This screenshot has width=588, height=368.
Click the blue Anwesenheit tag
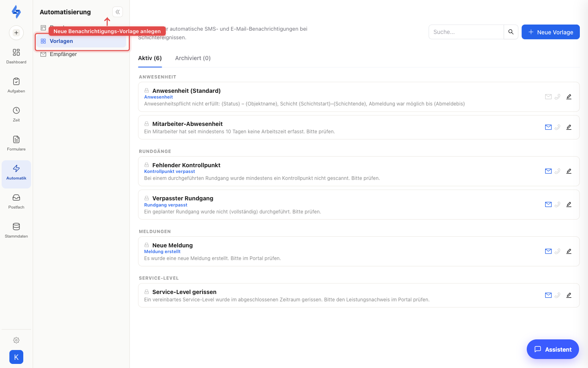click(158, 97)
